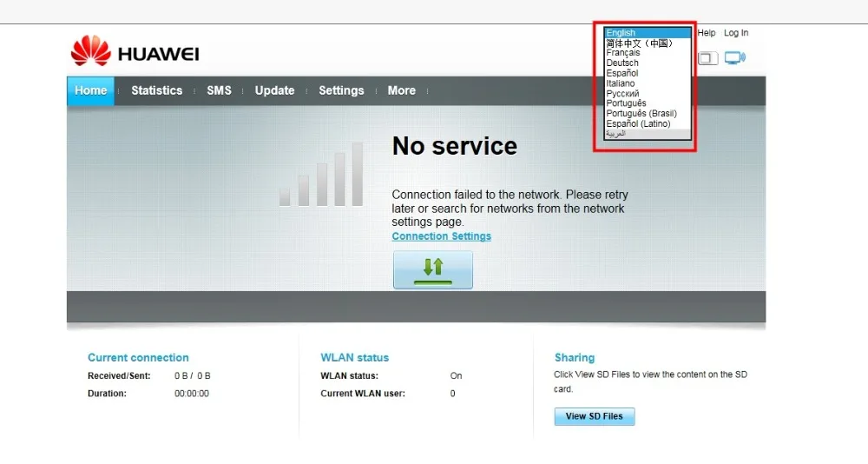Viewport: 868px width, 464px height.
Task: Open the Settings tab
Action: (x=341, y=90)
